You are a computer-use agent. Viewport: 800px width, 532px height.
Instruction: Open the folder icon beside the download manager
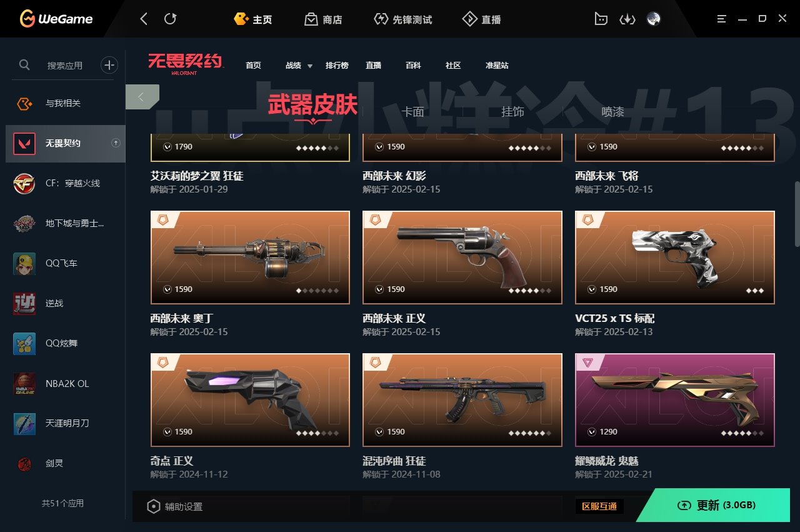(601, 19)
